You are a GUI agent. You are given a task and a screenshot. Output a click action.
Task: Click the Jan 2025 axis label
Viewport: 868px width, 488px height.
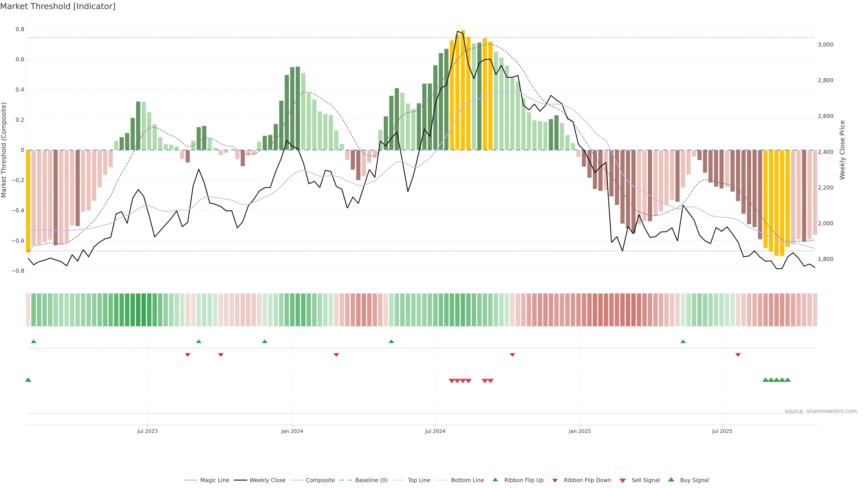click(x=580, y=431)
